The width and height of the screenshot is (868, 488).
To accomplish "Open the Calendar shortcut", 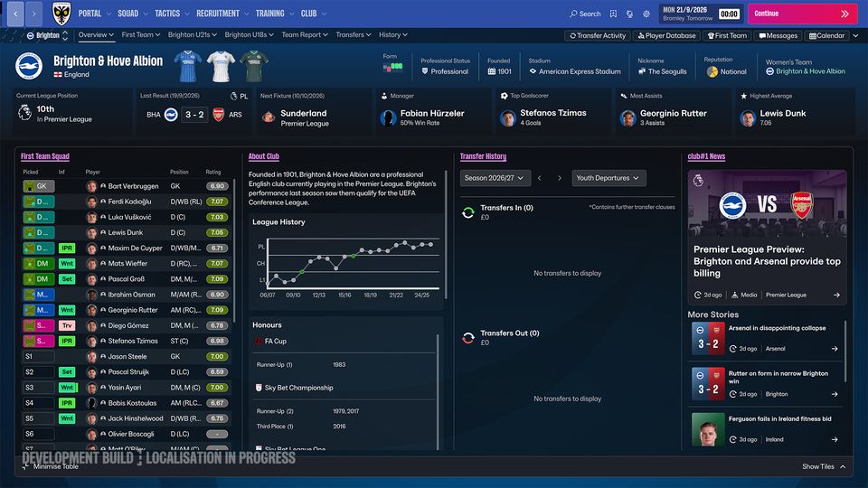I will (x=827, y=36).
